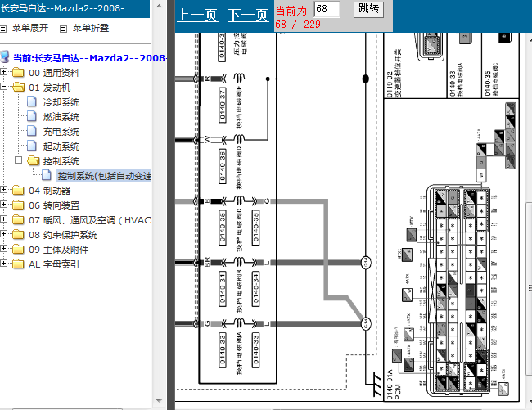Click 菜单折叠 to collapse the menu
The image size is (532, 410).
(x=91, y=28)
